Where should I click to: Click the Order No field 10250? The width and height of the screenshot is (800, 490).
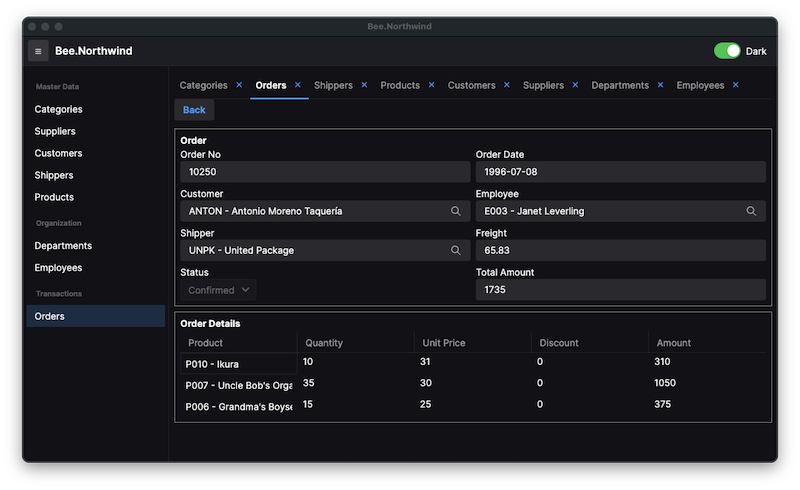click(x=325, y=172)
